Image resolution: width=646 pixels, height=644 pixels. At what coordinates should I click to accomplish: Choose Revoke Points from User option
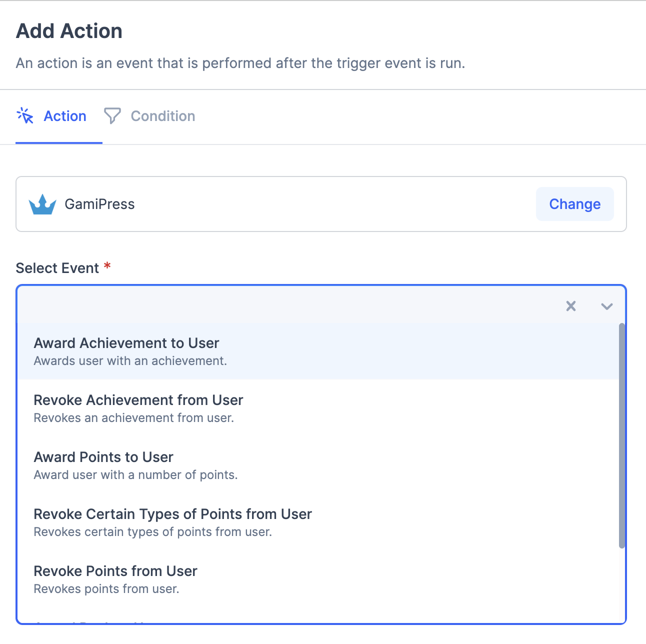[x=115, y=571]
